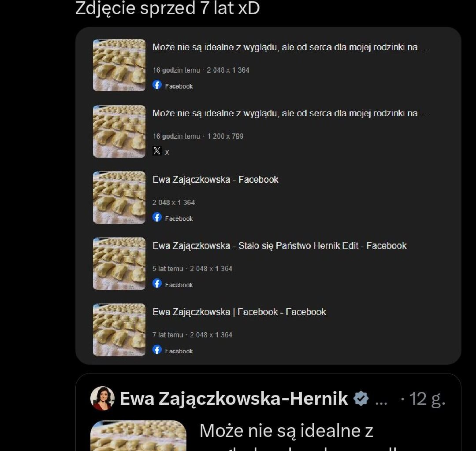Click the Facebook icon on the 'Stało się Państwo Hernik Edit' result
This screenshot has width=476, height=451.
157,283
